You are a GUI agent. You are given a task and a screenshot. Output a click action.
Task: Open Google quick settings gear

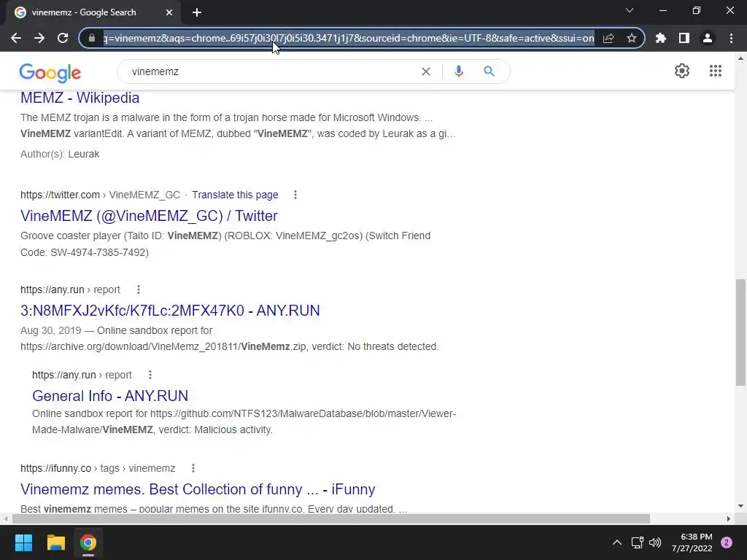(x=682, y=71)
